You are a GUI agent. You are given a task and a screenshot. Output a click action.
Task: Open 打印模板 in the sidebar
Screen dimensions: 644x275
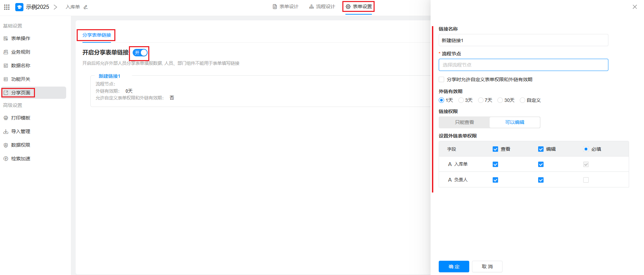point(20,118)
